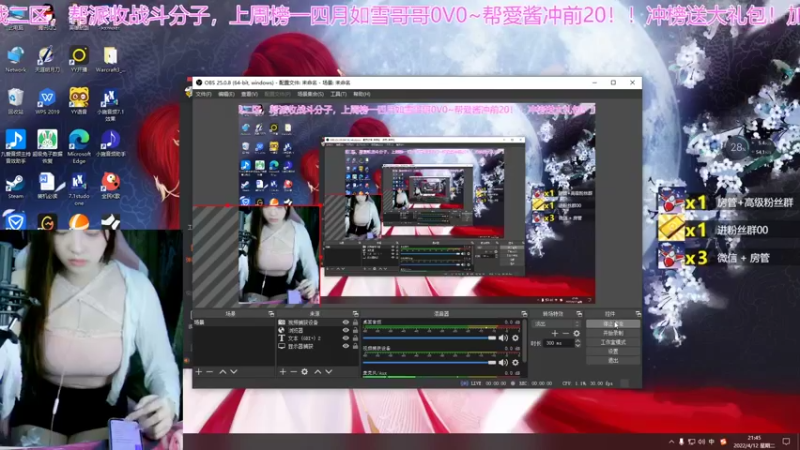Select the scene (场景) entry in Scenes list

[234, 322]
